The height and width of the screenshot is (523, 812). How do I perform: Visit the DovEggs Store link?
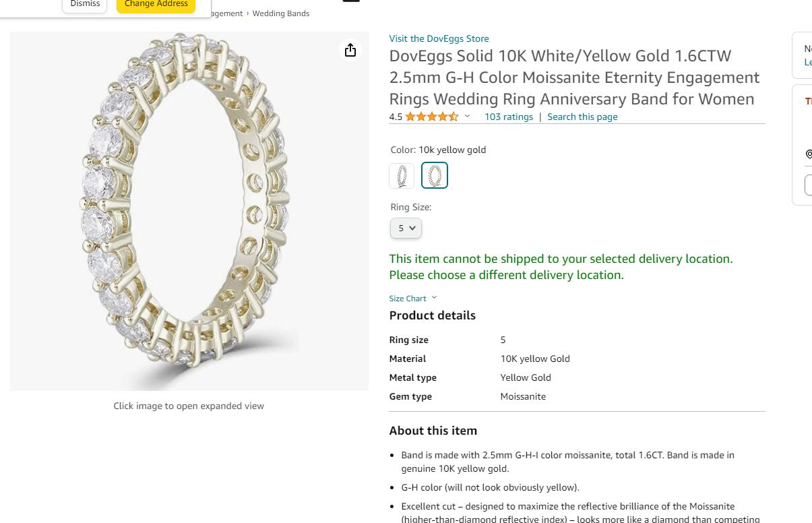(x=439, y=38)
